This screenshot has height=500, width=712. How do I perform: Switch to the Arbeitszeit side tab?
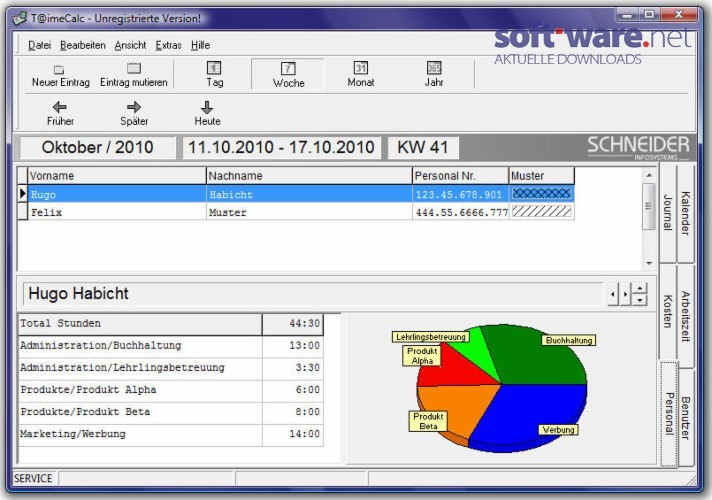click(x=685, y=316)
